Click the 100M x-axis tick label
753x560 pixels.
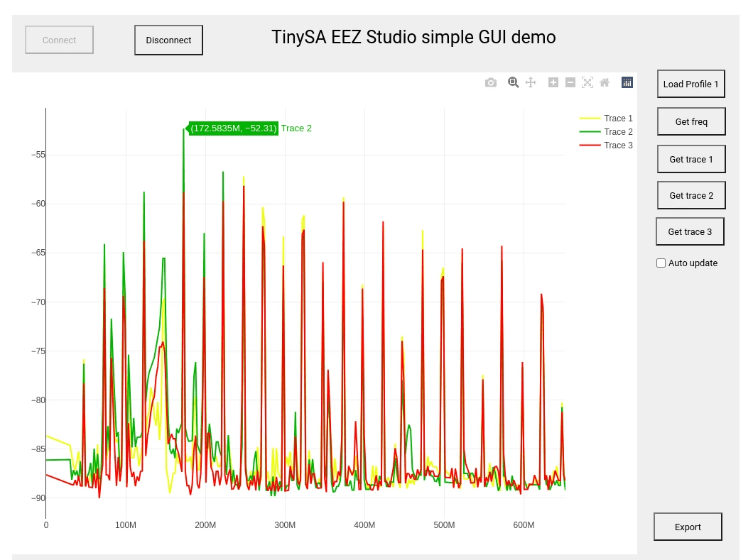(125, 525)
